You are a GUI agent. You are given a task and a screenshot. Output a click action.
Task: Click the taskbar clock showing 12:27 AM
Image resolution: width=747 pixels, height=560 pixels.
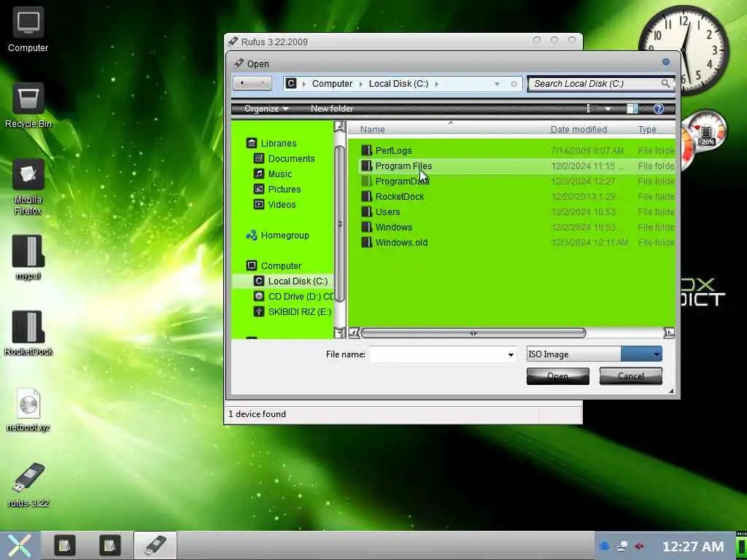tap(693, 547)
